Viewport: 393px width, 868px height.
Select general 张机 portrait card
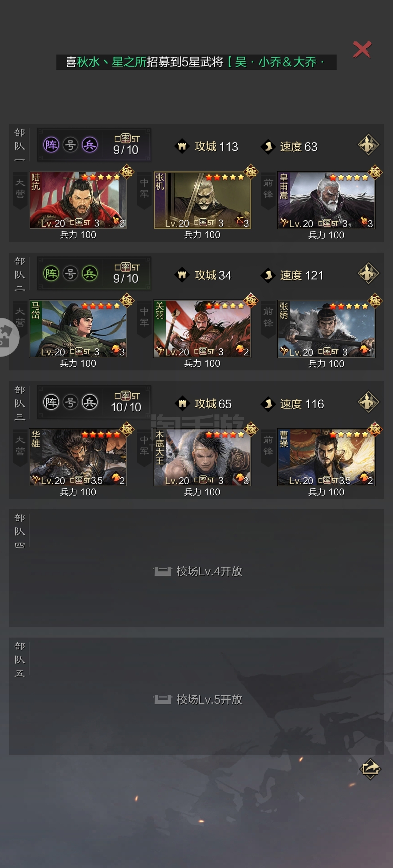click(x=202, y=200)
